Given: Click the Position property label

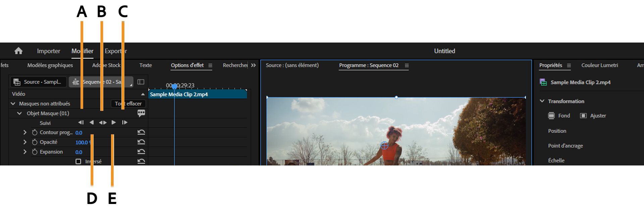Looking at the screenshot, I should [x=557, y=131].
